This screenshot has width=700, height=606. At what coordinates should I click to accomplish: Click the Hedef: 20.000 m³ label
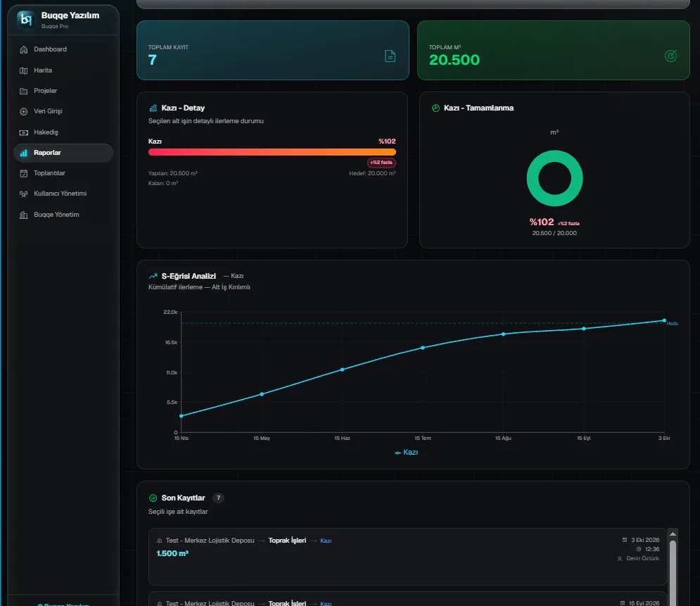click(372, 173)
